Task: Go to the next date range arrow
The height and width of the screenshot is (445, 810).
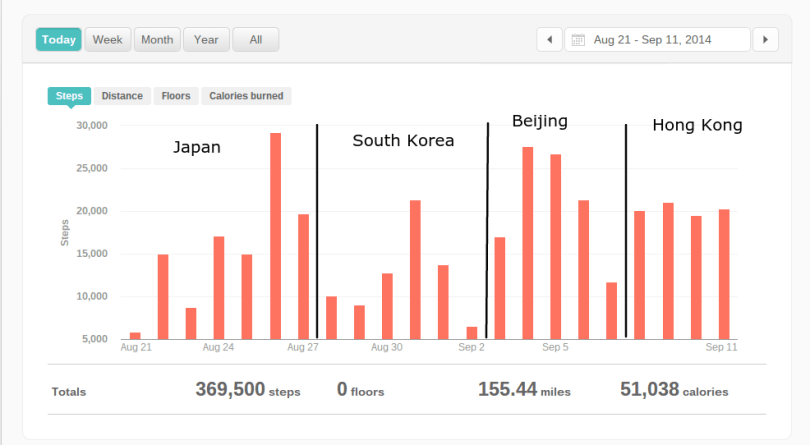Action: 765,40
